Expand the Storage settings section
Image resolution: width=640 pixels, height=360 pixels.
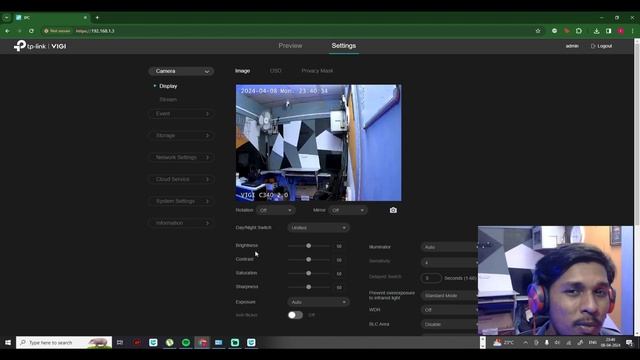point(181,136)
